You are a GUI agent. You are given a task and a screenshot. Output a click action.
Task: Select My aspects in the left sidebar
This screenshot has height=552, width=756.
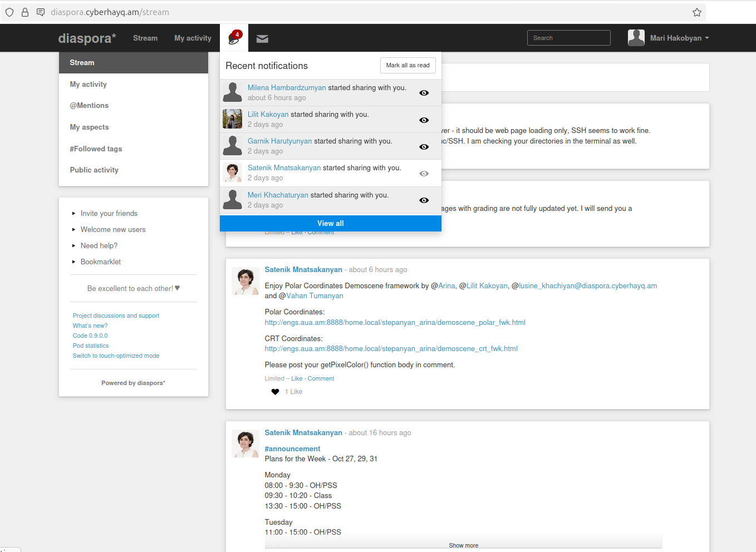point(134,127)
